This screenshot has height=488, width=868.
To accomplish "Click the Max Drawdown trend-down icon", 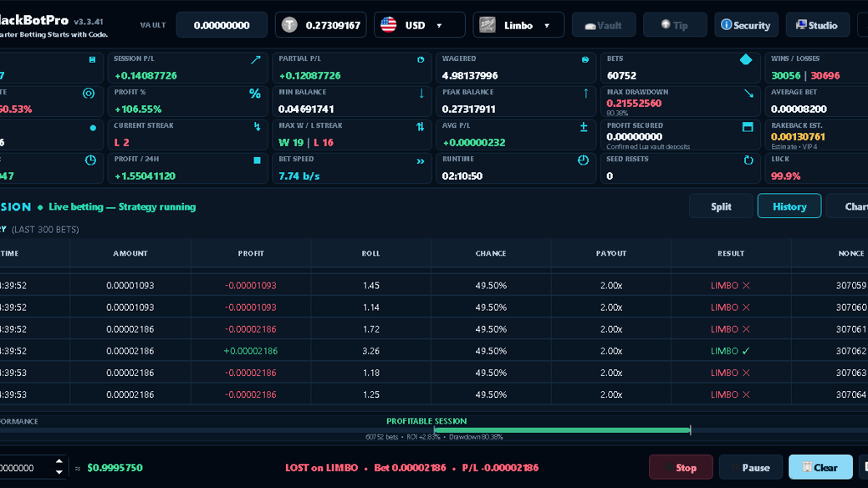I will [748, 94].
